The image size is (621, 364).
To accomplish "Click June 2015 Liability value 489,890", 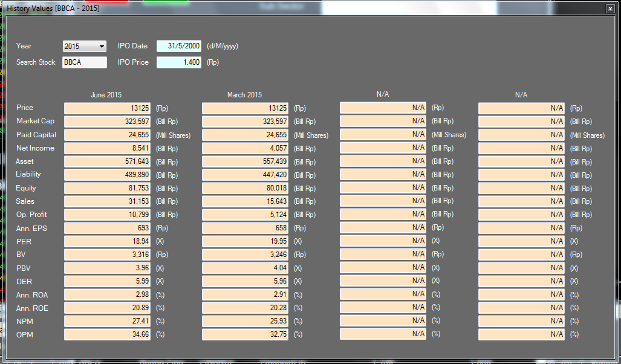I will point(107,175).
